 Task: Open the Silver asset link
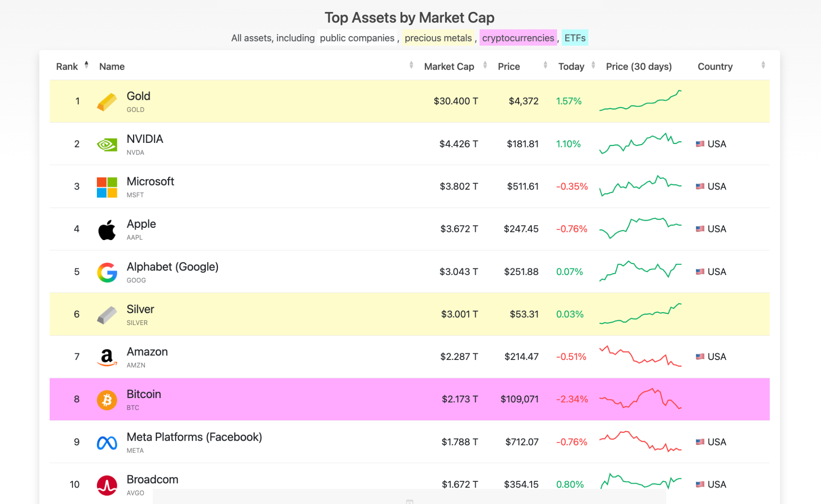pos(140,309)
